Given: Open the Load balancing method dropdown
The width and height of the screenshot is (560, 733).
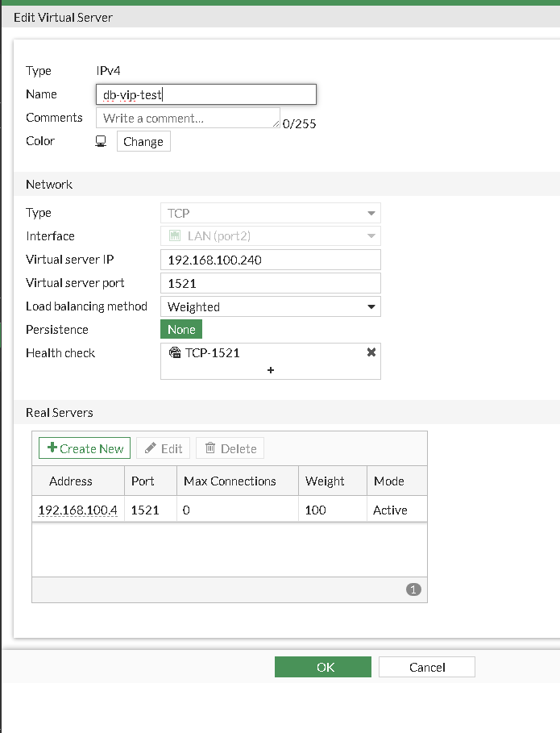Looking at the screenshot, I should [271, 306].
